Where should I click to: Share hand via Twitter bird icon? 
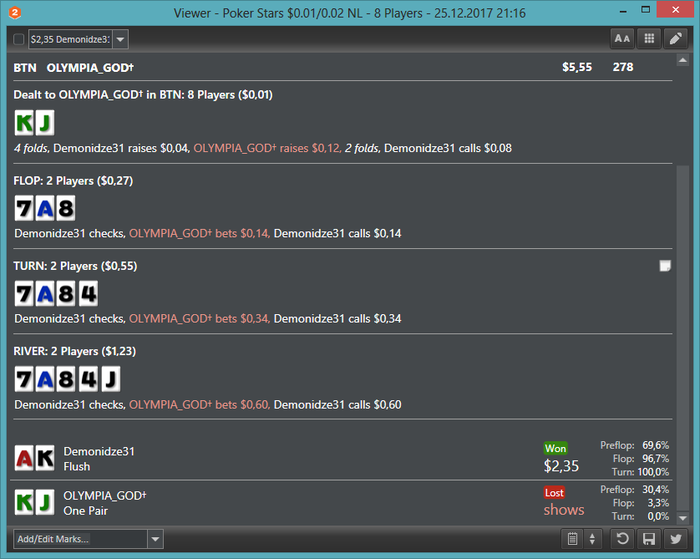pyautogui.click(x=675, y=538)
